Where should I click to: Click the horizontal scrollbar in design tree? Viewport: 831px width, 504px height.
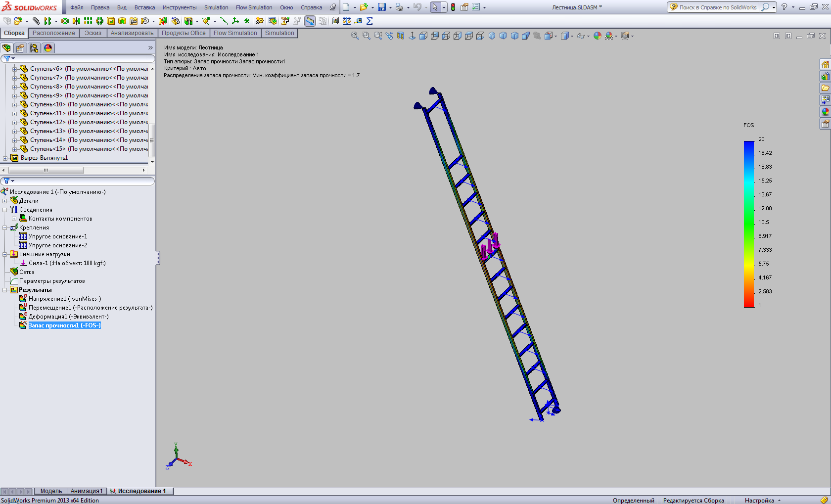(x=46, y=170)
